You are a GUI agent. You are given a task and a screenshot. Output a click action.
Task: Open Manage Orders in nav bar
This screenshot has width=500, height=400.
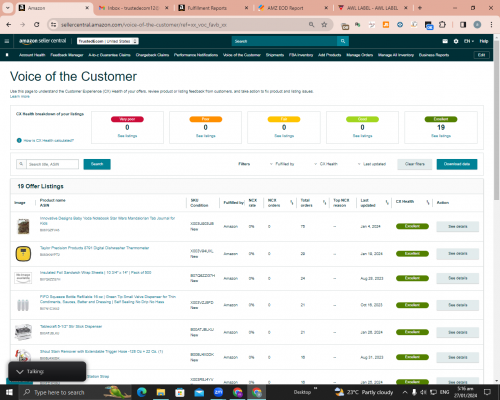(360, 55)
